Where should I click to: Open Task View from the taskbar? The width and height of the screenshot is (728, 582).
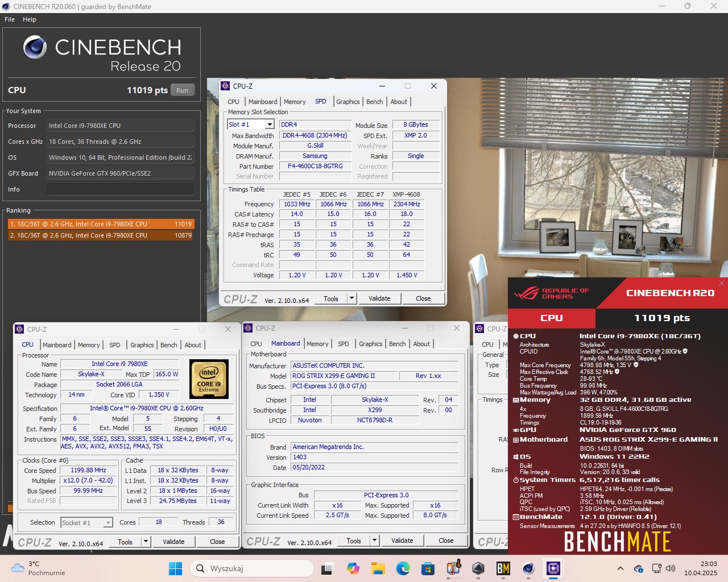point(327,568)
